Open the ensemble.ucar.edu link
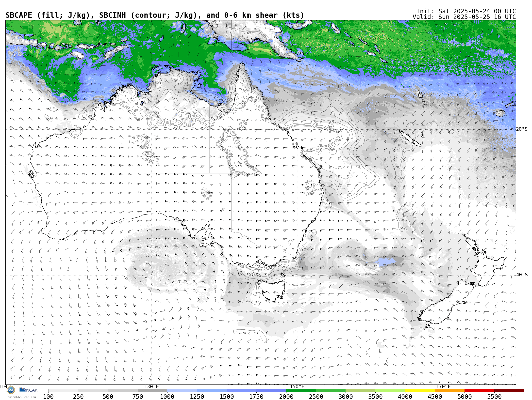The image size is (532, 400). [x=22, y=397]
